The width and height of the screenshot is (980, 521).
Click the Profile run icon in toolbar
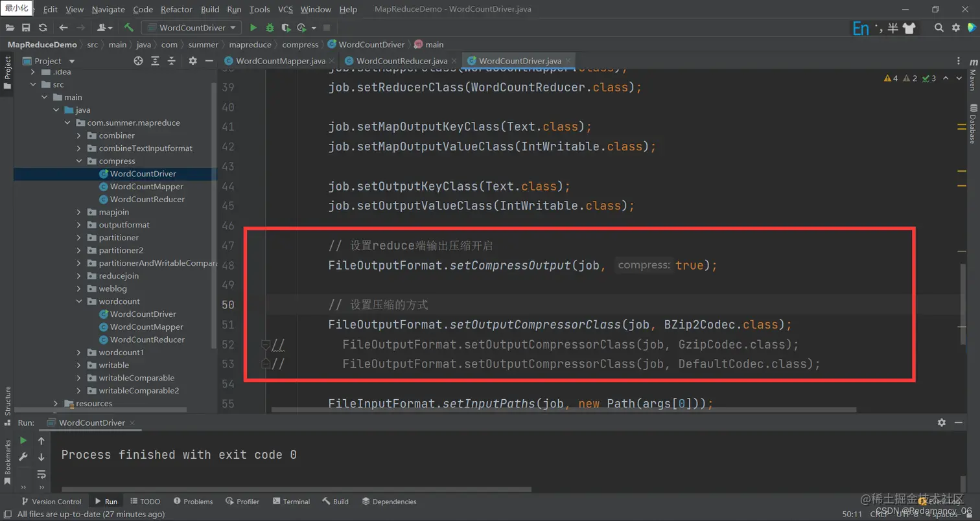pyautogui.click(x=301, y=28)
